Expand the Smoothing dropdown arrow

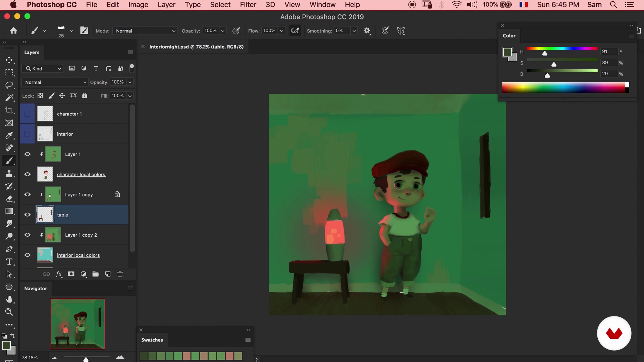point(354,31)
